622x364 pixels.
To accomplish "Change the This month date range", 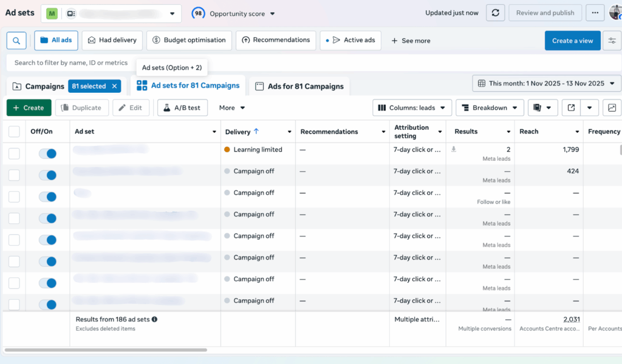I will (546, 84).
